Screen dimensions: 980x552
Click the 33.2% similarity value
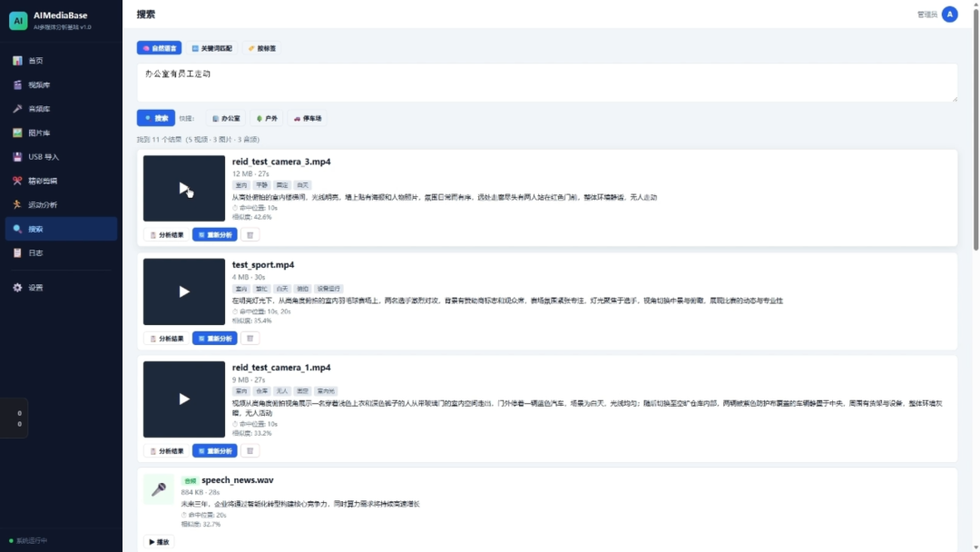click(x=262, y=432)
